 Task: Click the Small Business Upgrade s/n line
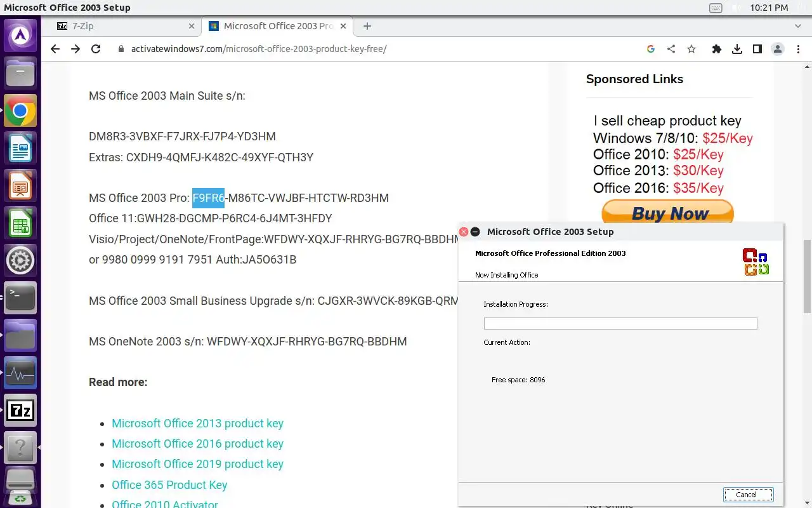(273, 301)
